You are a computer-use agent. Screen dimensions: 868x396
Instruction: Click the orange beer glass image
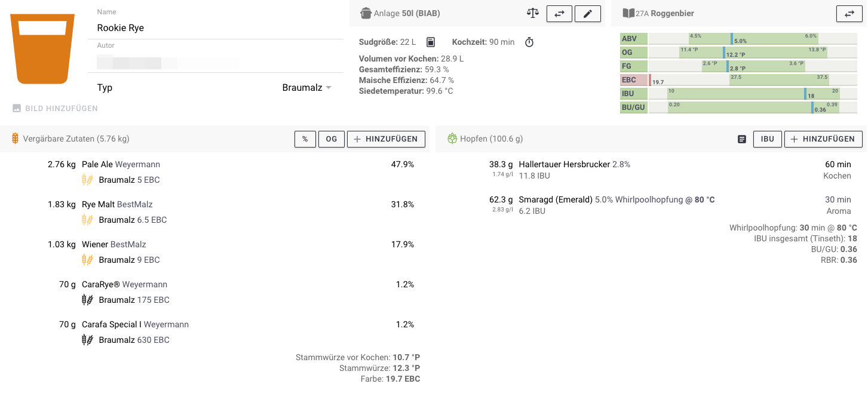(42, 49)
